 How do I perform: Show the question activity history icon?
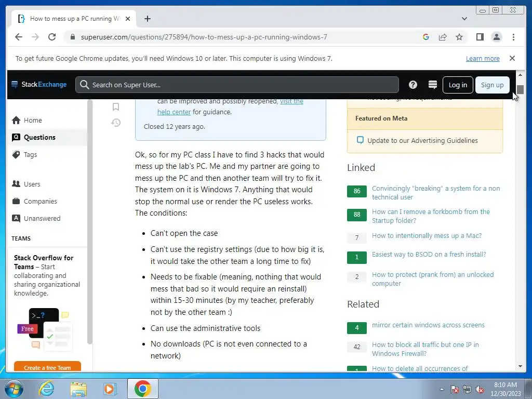pyautogui.click(x=116, y=123)
